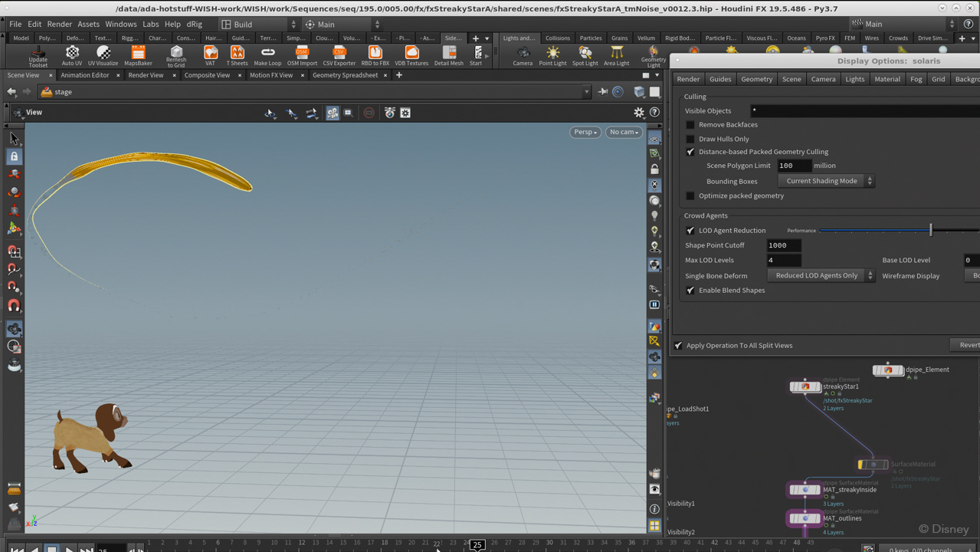Viewport: 980px width, 552px height.
Task: Click the VAT shelf tool
Action: 210,56
